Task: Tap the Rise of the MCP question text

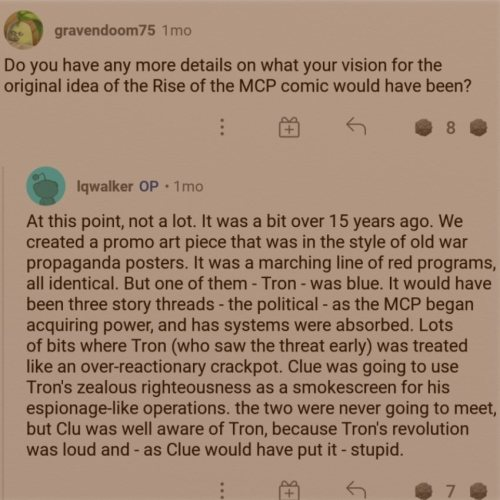Action: [x=238, y=76]
